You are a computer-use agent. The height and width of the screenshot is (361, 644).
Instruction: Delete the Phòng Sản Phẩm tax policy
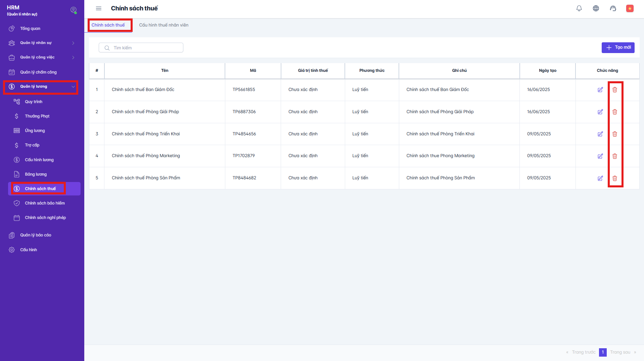[x=614, y=178]
